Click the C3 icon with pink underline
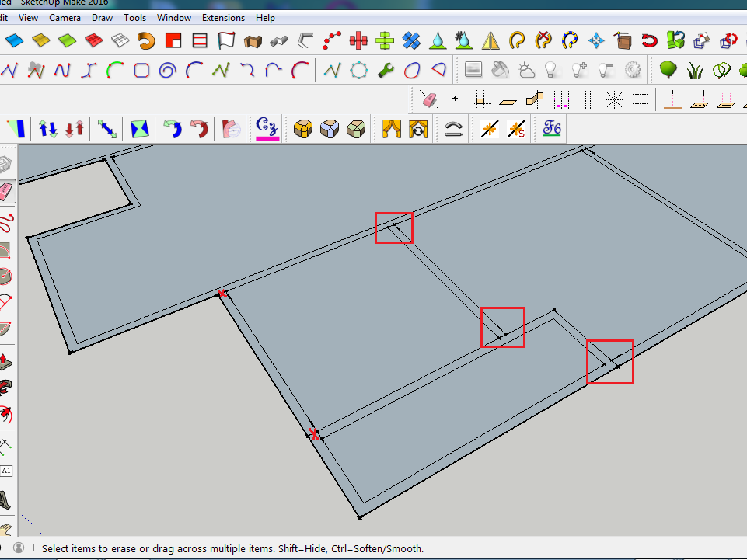 coord(267,129)
